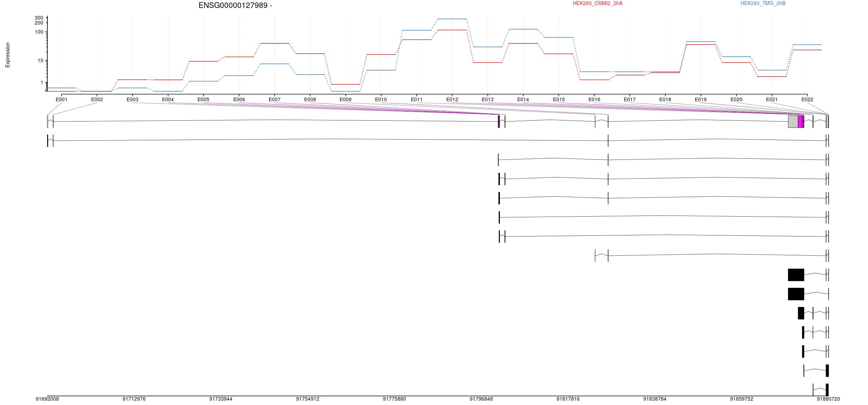Select the HEK293_TMG_2hB legend label
The height and width of the screenshot is (405, 868).
[x=763, y=3]
